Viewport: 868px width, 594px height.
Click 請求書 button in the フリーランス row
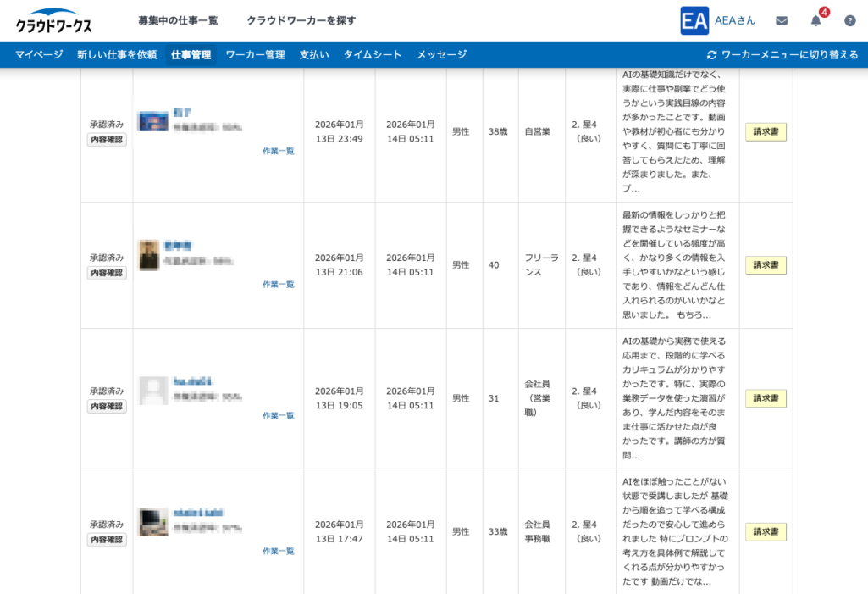click(x=766, y=265)
